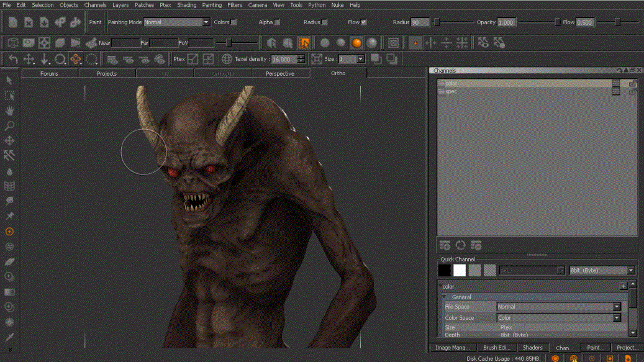Pick the marquee Select Items tool
This screenshot has height=362, width=644.
point(9,96)
